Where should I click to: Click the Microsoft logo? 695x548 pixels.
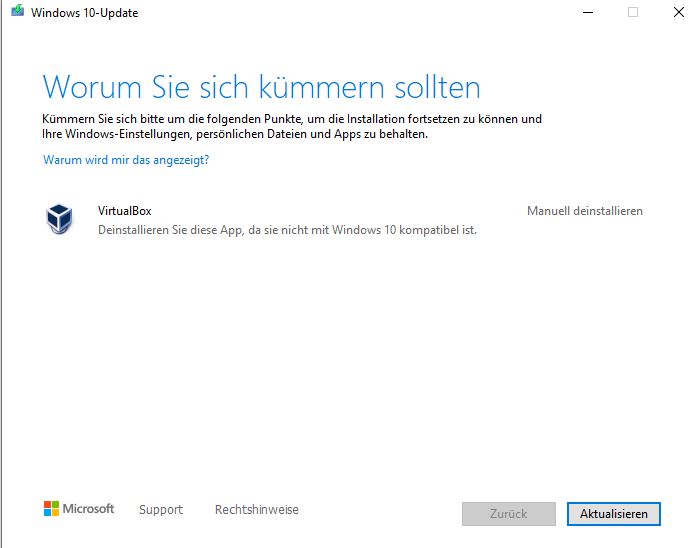click(79, 509)
